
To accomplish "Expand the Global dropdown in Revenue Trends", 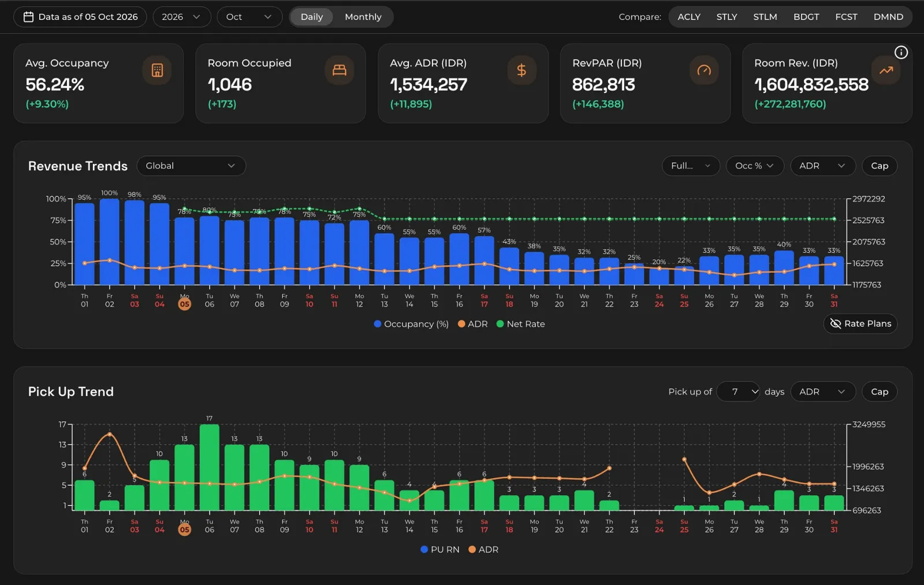I will click(x=191, y=166).
